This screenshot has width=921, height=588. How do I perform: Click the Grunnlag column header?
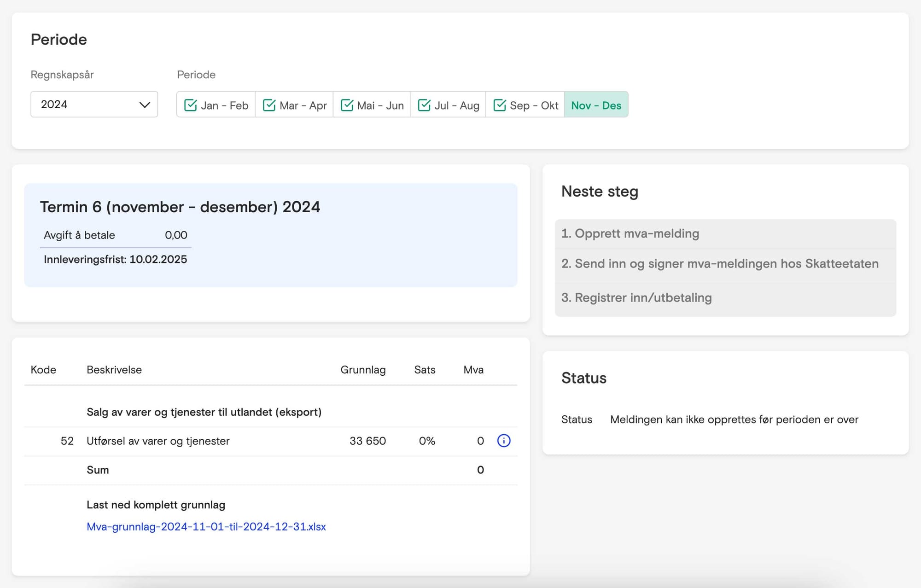tap(363, 370)
